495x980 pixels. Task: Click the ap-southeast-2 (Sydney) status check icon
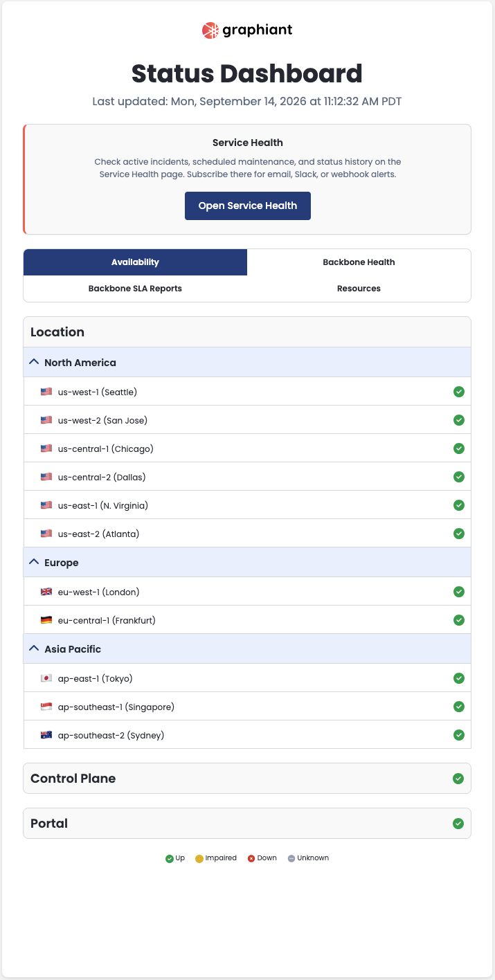point(458,735)
